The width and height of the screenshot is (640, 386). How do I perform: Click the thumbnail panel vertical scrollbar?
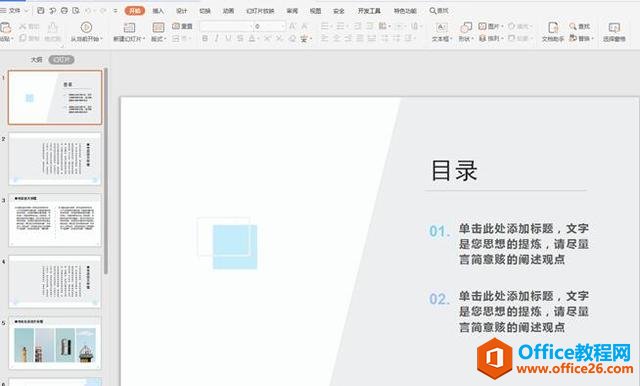pos(106,171)
